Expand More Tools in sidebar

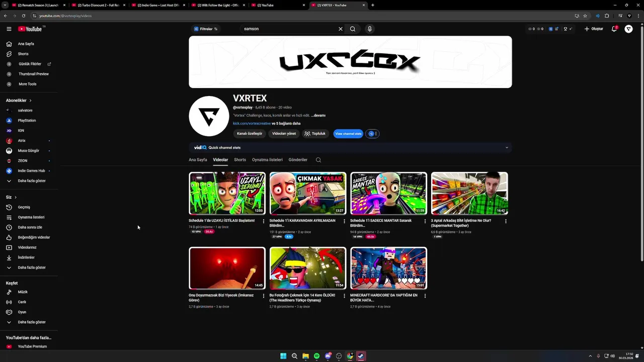(x=29, y=84)
